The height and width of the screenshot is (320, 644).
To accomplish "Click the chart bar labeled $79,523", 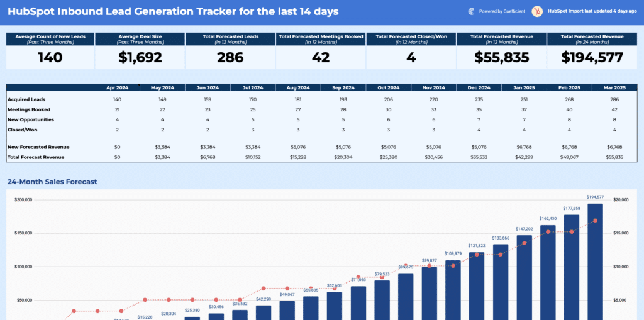I will coord(382,301).
